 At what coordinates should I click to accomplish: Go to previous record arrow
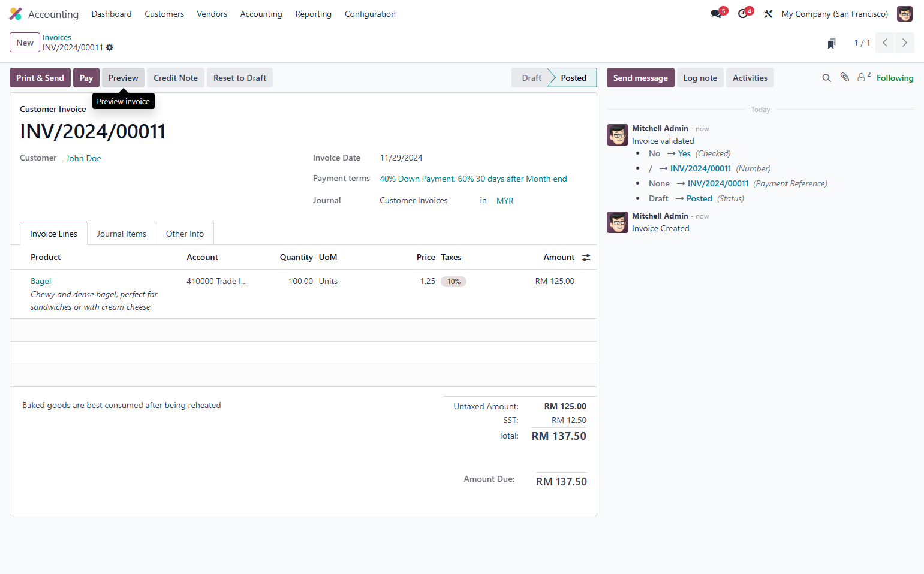(x=885, y=43)
